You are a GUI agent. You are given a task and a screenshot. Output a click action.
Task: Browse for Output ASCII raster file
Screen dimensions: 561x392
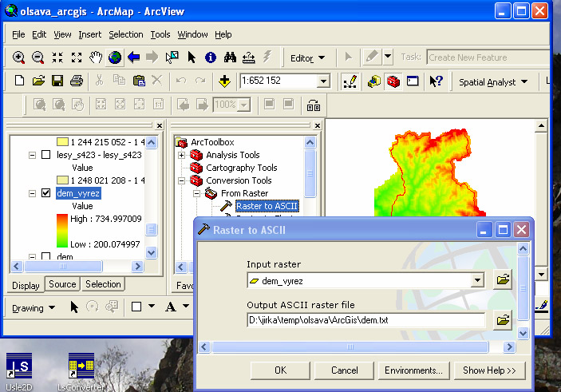(x=503, y=319)
